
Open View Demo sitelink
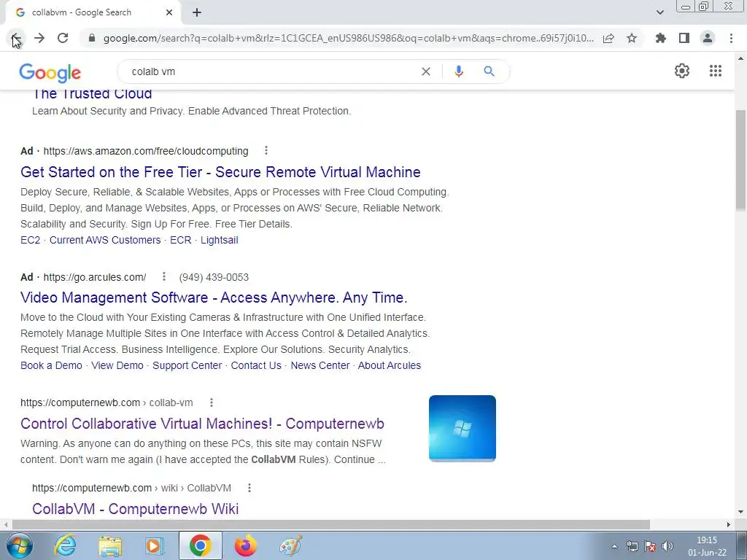[117, 365]
